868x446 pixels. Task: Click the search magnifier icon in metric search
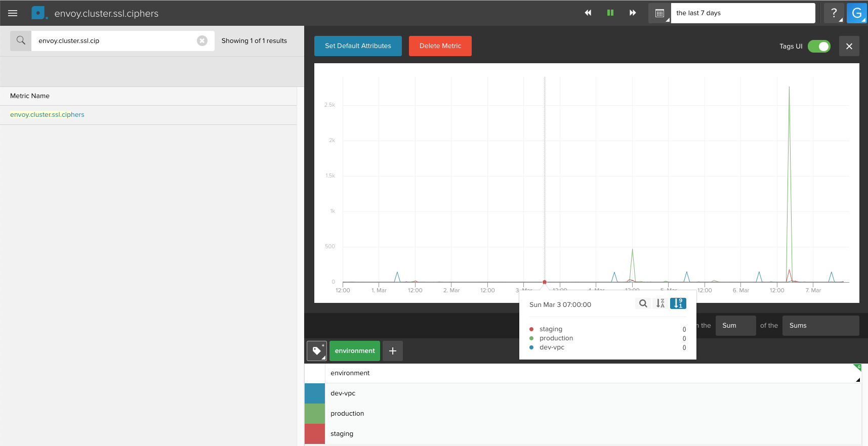coord(21,40)
